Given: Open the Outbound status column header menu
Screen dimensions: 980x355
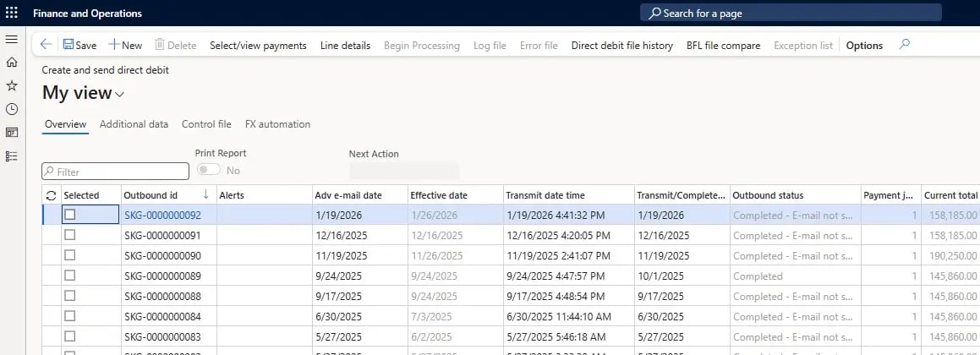Looking at the screenshot, I should pyautogui.click(x=794, y=195).
